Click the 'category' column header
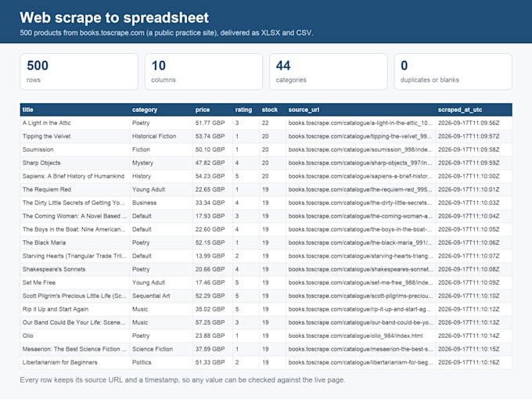This screenshot has height=399, width=532. 145,110
